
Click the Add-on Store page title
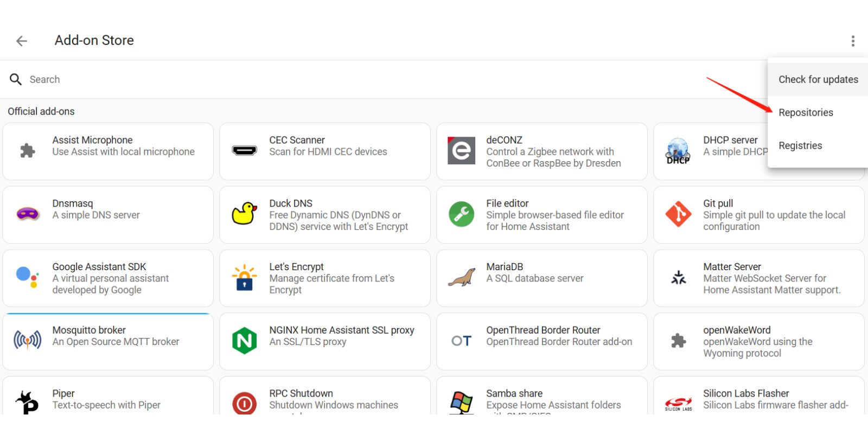click(x=94, y=40)
